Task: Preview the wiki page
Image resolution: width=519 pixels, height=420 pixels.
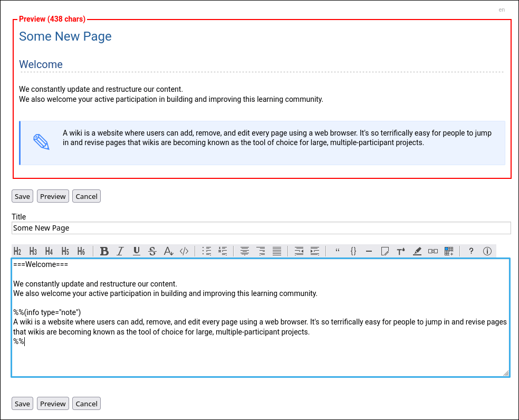Action: tap(53, 196)
